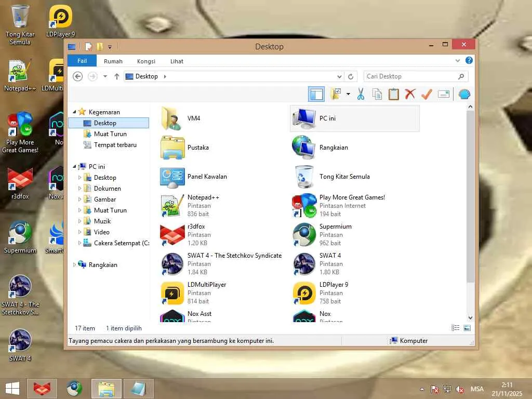
Task: Click the Cut scissors toolbar icon
Action: click(361, 94)
